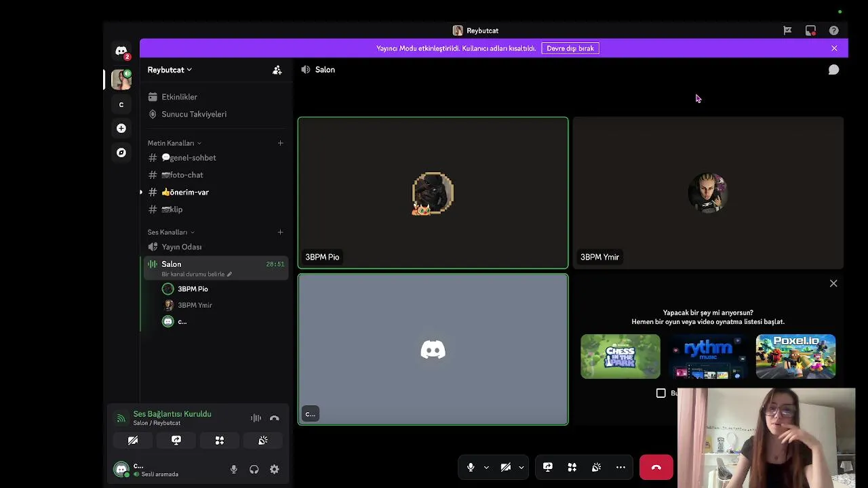The height and width of the screenshot is (488, 868).
Task: Open the activities icon in call bar
Action: tap(572, 467)
